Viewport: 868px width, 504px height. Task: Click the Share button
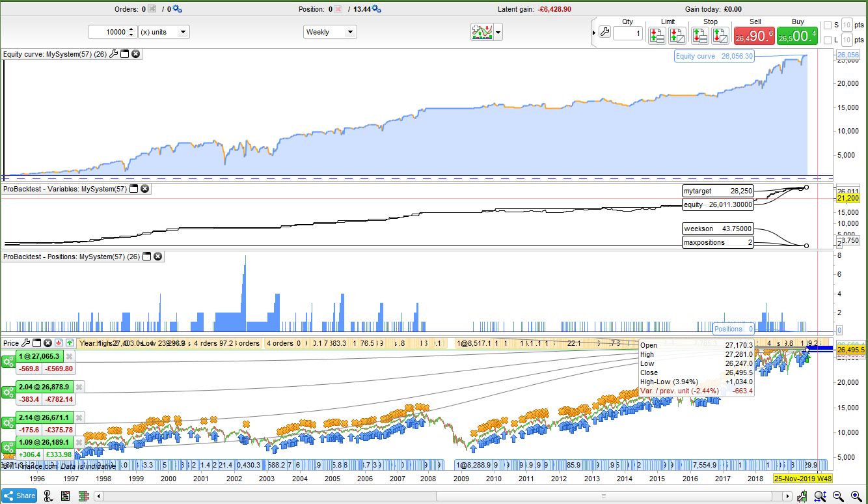[x=20, y=496]
